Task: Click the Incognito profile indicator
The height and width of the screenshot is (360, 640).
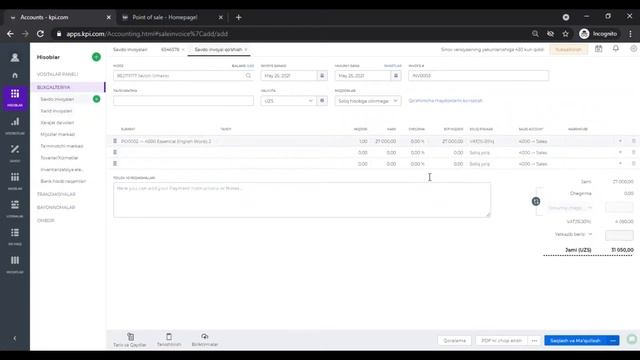Action: [598, 34]
